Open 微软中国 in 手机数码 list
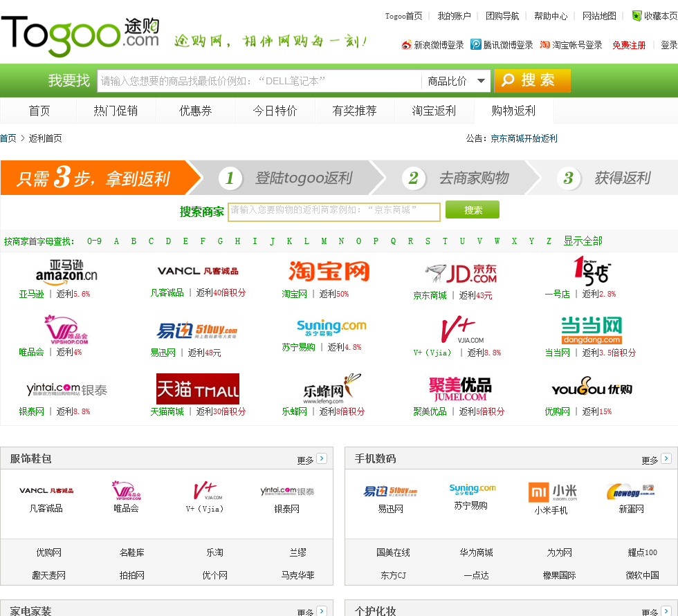 pyautogui.click(x=642, y=575)
